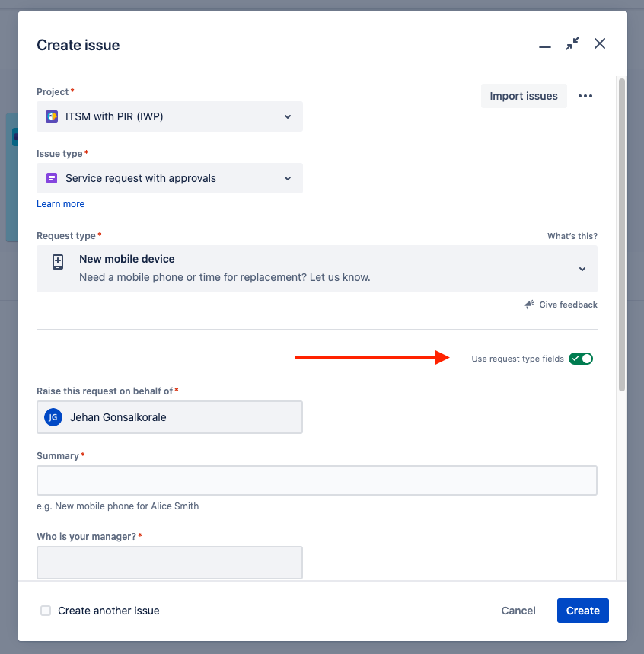Image resolution: width=644 pixels, height=654 pixels.
Task: Toggle Use request type fields switch
Action: pyautogui.click(x=581, y=359)
